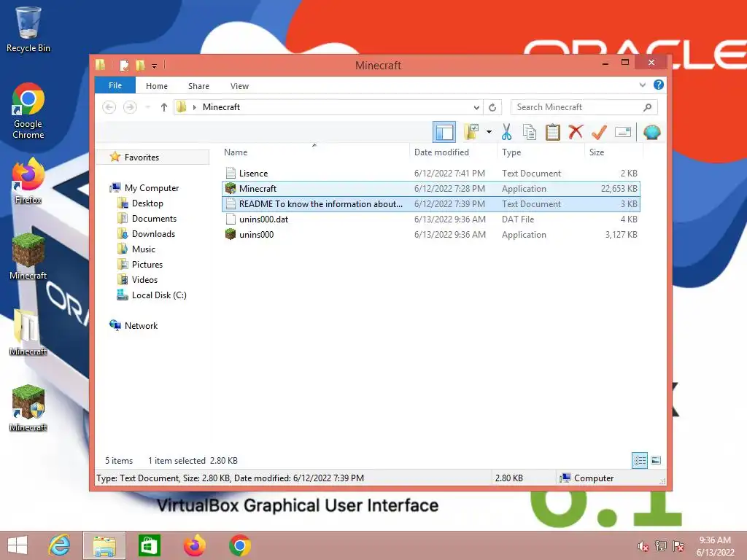Open the Windows Store taskbar icon
Screen dimensions: 747x560
coord(149,545)
